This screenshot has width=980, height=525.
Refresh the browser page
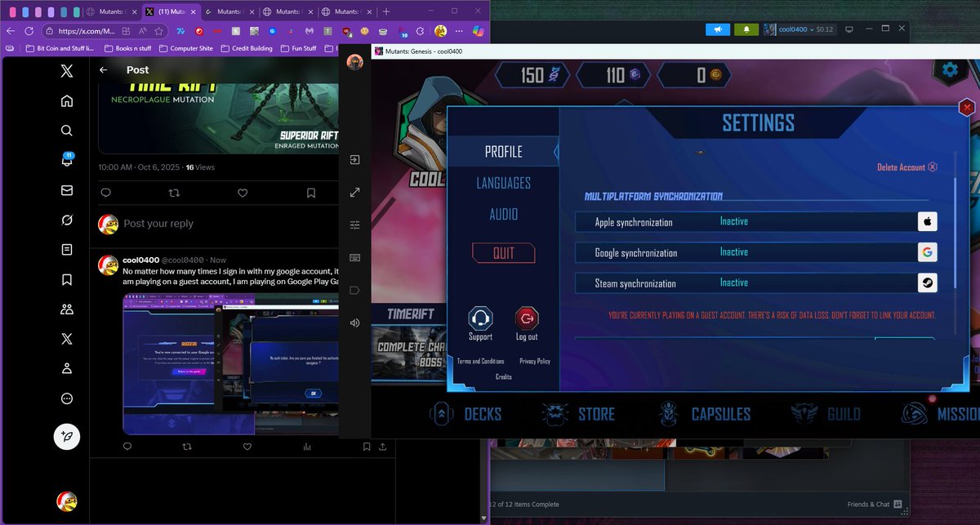coord(29,31)
